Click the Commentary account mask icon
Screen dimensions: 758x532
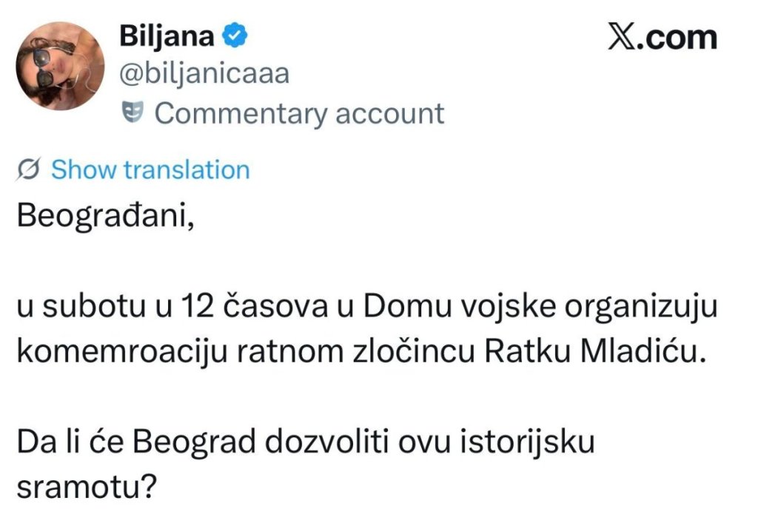(132, 112)
